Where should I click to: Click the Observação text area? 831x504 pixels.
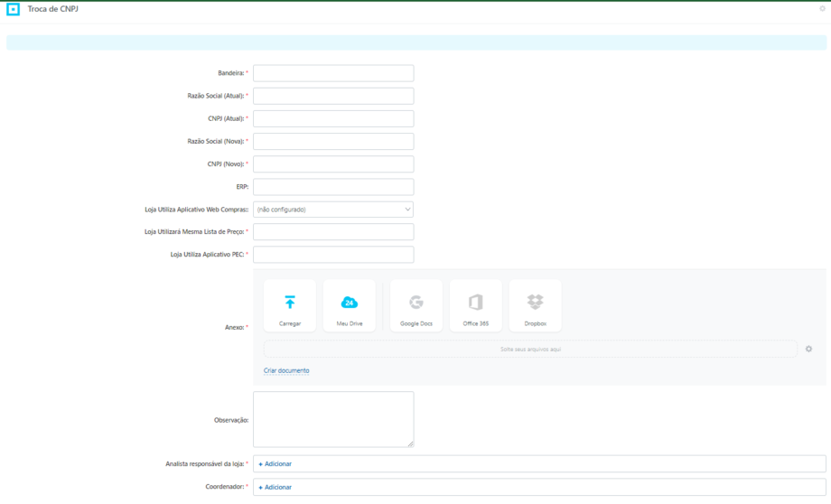[x=333, y=419]
